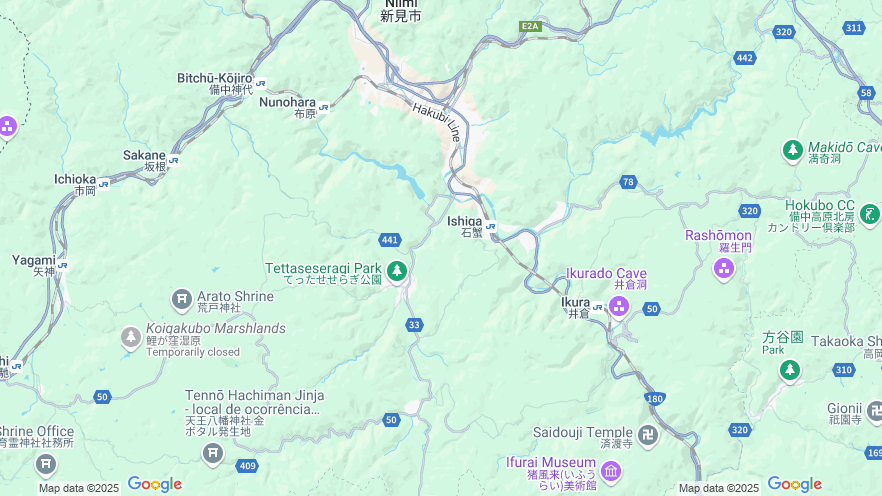The image size is (882, 496).
Task: Click the Hokubo CC golf marker
Action: pos(870,214)
